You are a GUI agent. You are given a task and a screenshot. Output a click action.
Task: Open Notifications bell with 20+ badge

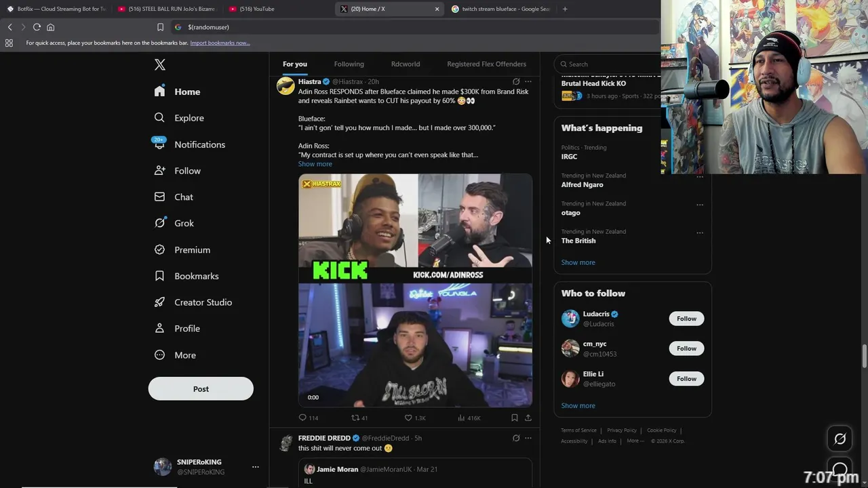tap(159, 144)
